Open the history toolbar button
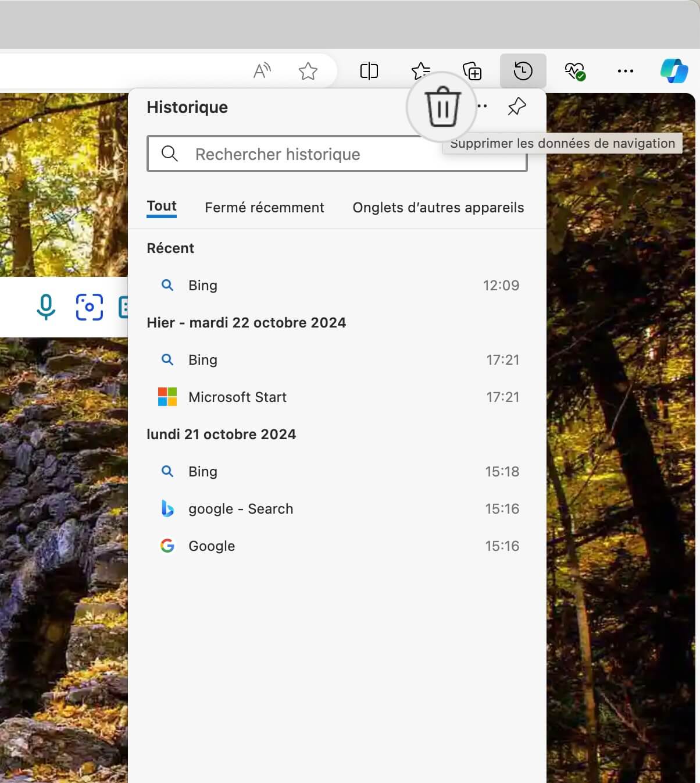This screenshot has height=783, width=700. coord(523,71)
